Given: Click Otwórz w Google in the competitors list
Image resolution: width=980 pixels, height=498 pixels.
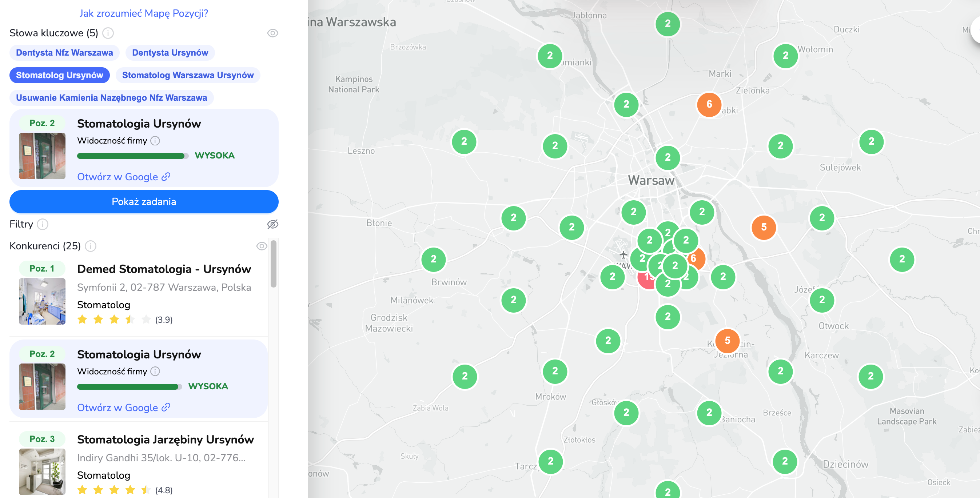Looking at the screenshot, I should tap(124, 407).
